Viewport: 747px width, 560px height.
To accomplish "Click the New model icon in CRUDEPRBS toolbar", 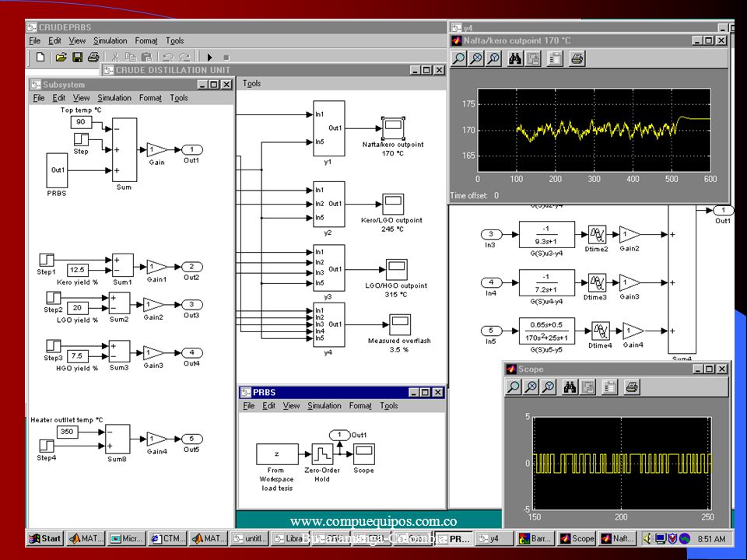I will tap(40, 57).
